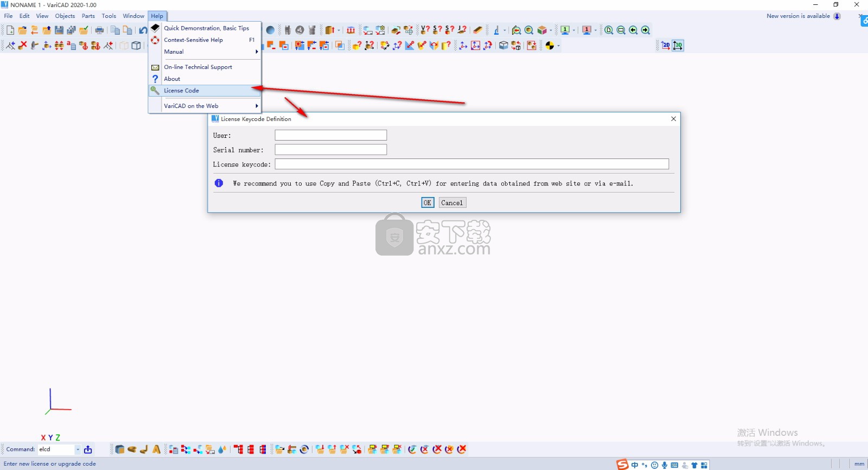This screenshot has width=868, height=470.
Task: Click the next view right-arrow zoom icon
Action: pyautogui.click(x=646, y=30)
